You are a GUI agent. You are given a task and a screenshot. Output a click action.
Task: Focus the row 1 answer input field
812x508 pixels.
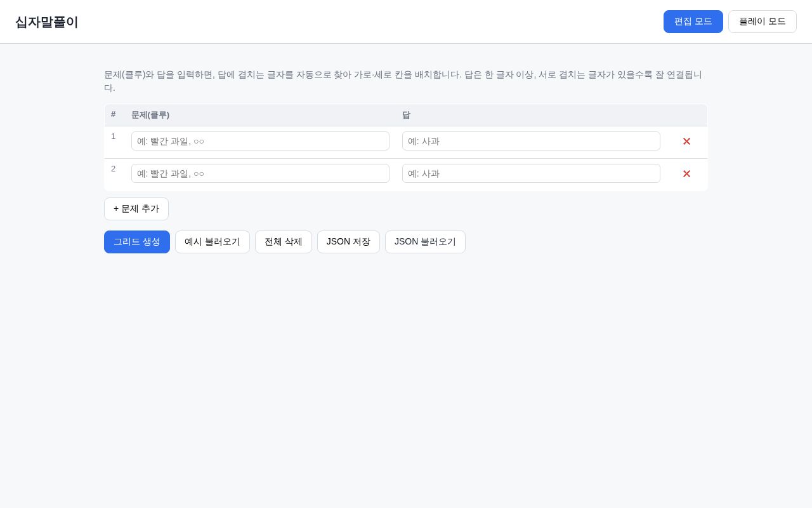[x=531, y=141]
